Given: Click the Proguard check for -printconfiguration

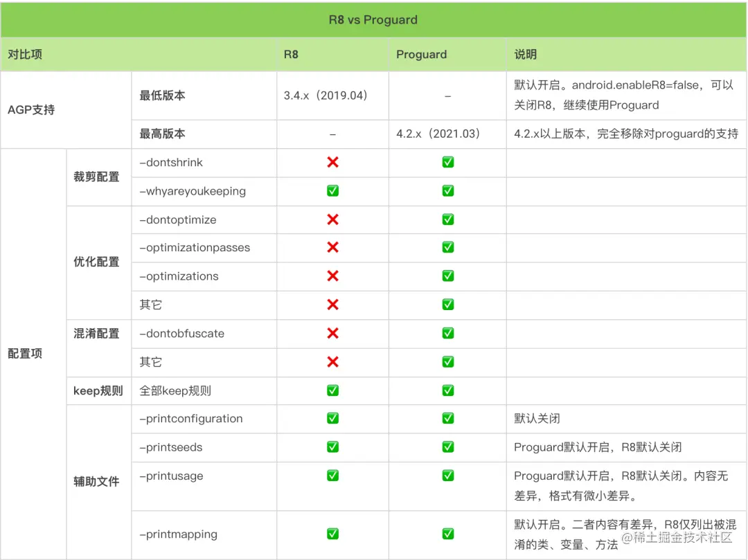Looking at the screenshot, I should point(448,418).
